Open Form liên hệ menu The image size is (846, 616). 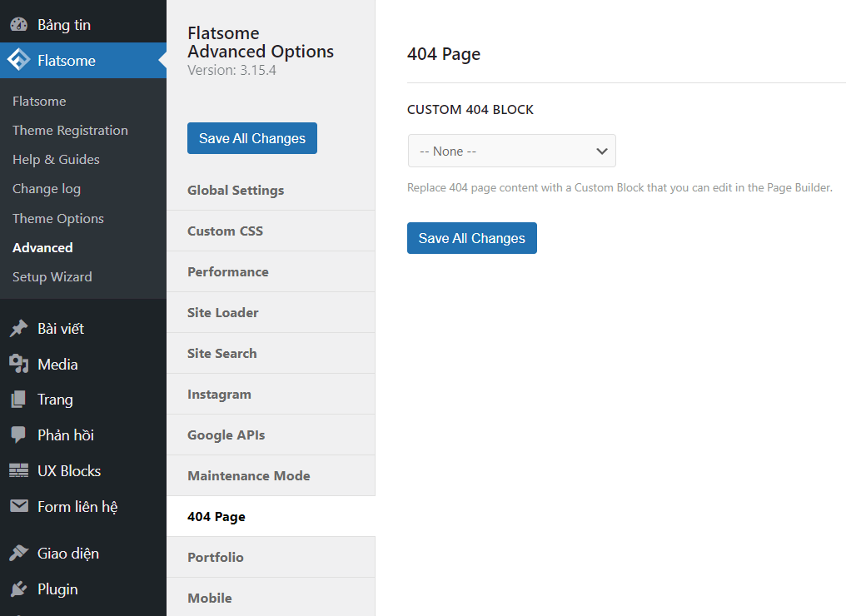(x=83, y=506)
